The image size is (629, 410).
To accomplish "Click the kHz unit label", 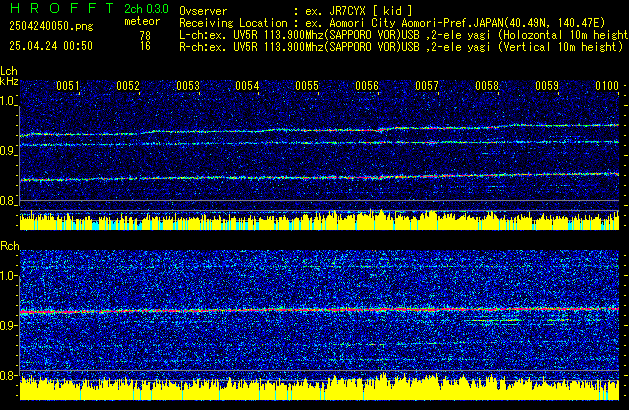I will pyautogui.click(x=9, y=81).
